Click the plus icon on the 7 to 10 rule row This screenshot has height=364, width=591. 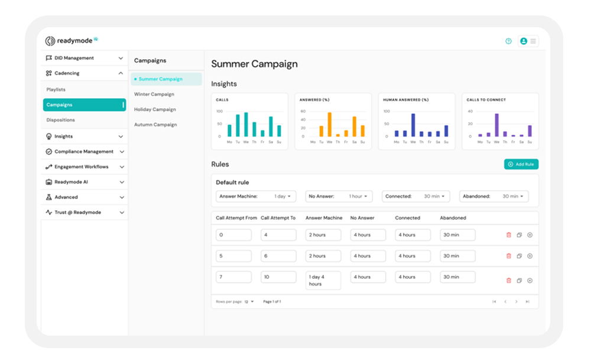coord(530,281)
